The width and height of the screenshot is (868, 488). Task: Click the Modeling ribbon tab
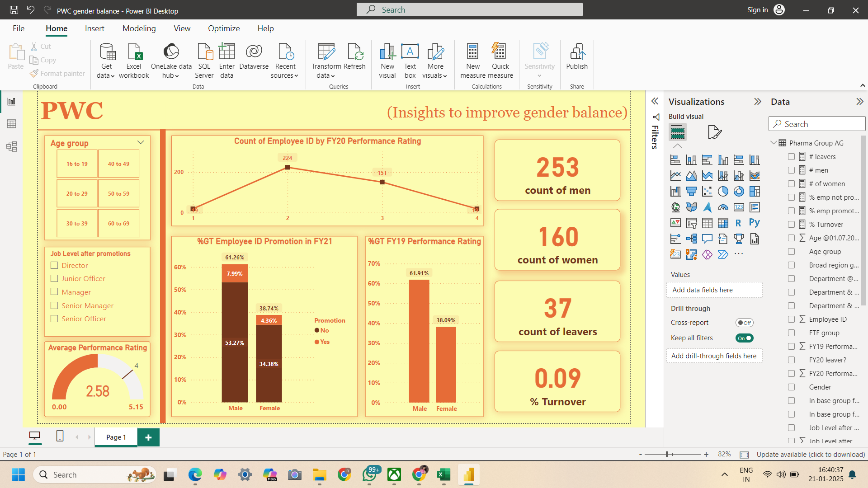click(x=139, y=28)
